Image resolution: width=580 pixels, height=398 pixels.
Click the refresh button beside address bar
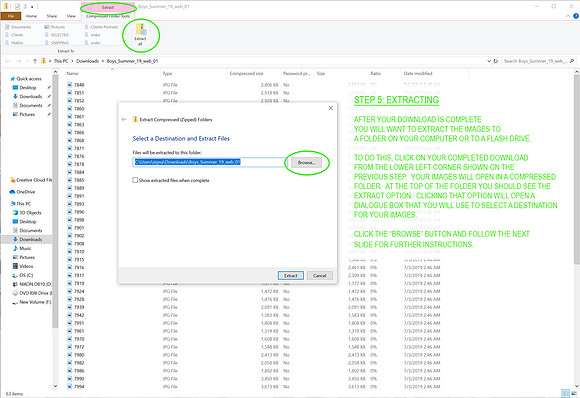pos(496,61)
